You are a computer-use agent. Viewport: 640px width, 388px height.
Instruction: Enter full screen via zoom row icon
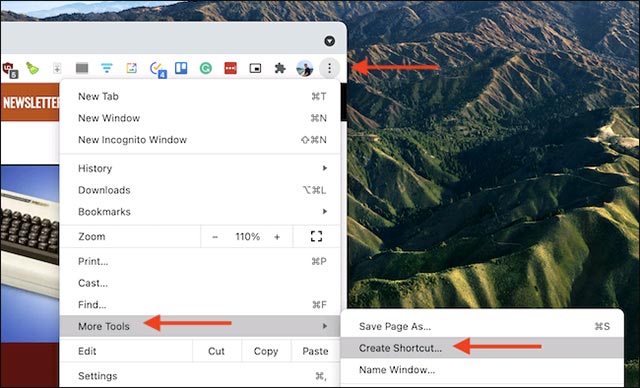[x=316, y=236]
